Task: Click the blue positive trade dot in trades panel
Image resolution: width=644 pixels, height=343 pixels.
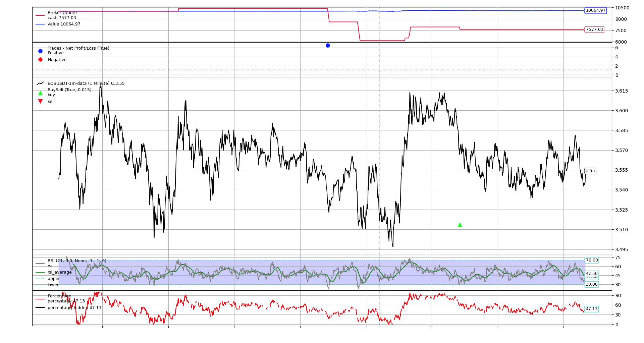Action: 328,46
